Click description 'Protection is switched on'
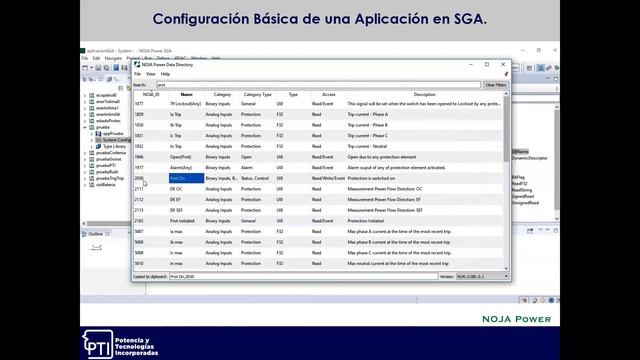The image size is (640, 360). tap(371, 178)
